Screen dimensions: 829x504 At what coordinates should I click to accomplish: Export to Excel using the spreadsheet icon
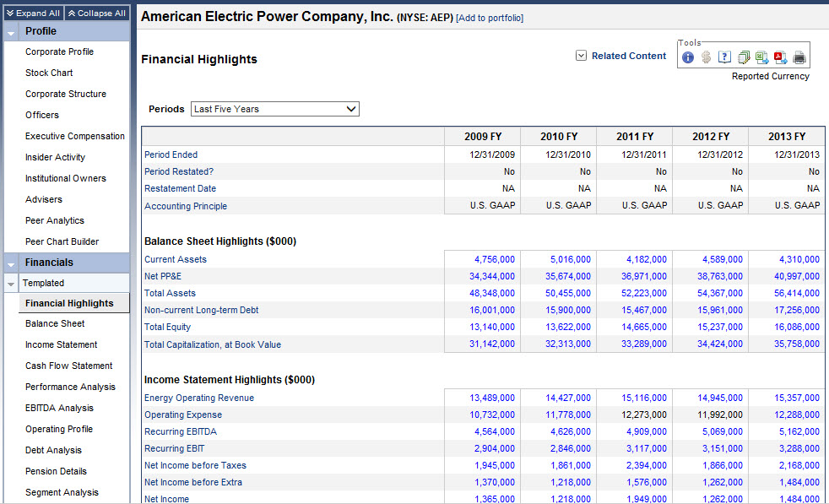coord(761,57)
